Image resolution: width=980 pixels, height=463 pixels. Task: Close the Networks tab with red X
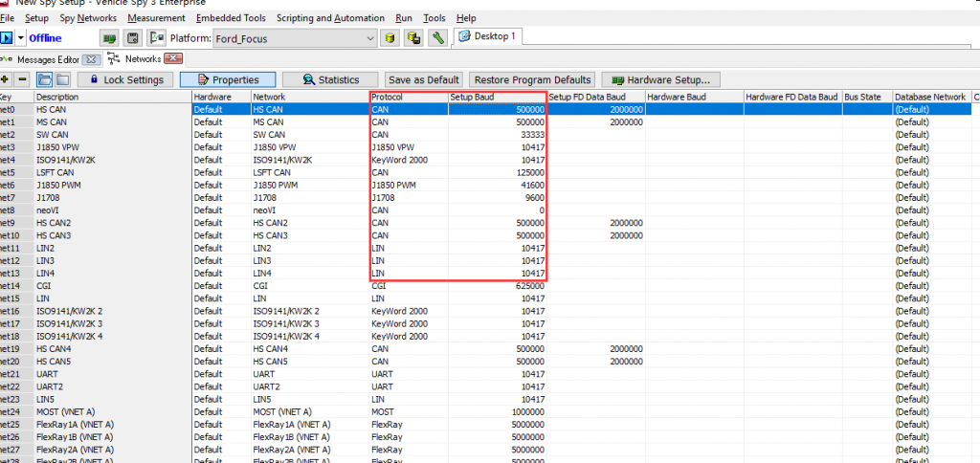(173, 59)
